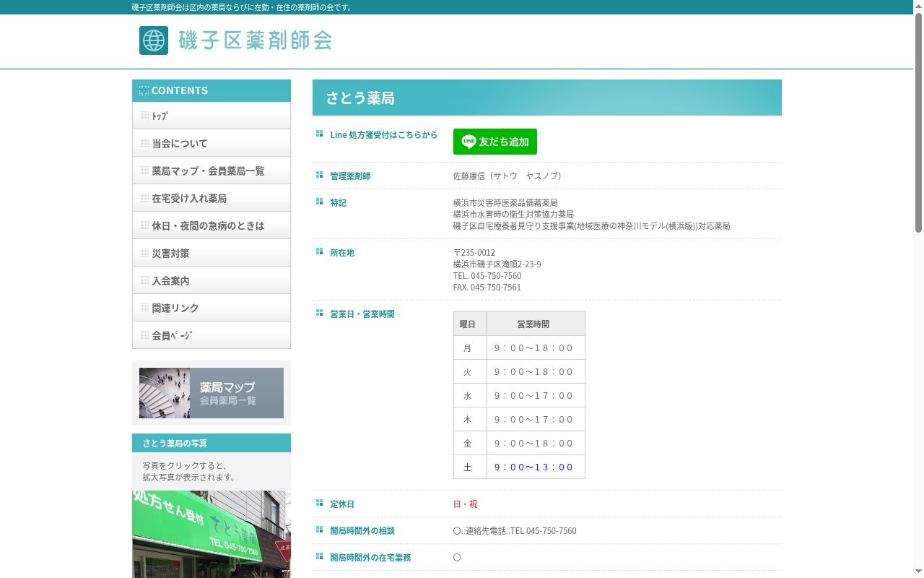Click the address 横浜市磯子区滝頭2-23-9

pos(497,264)
